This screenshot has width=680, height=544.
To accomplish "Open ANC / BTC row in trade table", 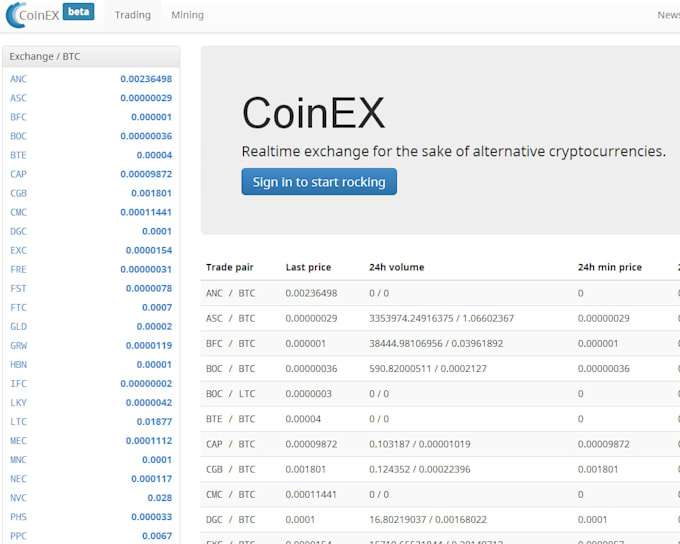I will (440, 293).
